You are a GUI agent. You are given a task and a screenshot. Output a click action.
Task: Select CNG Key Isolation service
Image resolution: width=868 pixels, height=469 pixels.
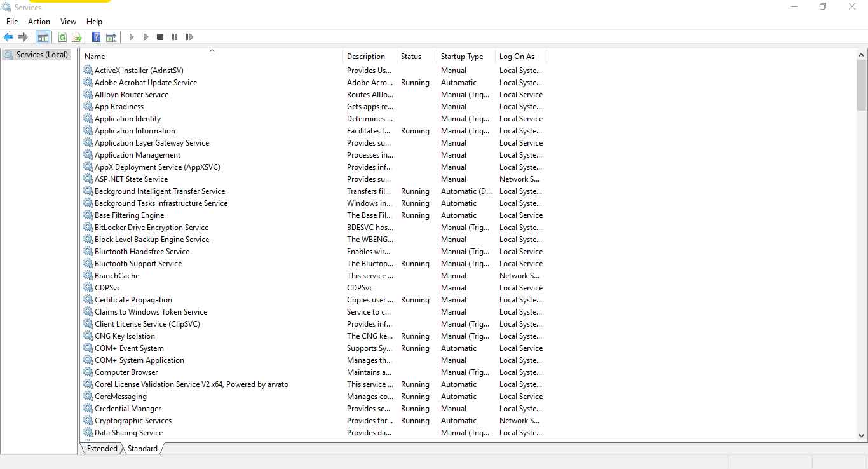point(125,336)
